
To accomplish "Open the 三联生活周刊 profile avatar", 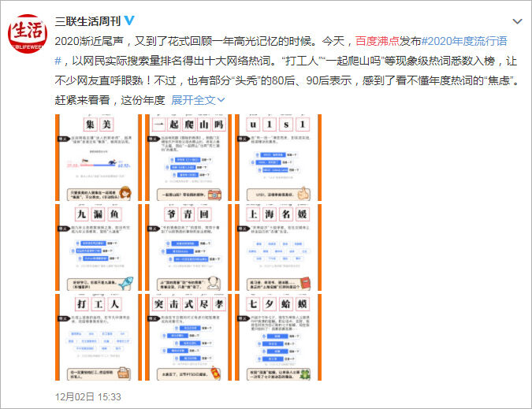I will click(x=28, y=34).
